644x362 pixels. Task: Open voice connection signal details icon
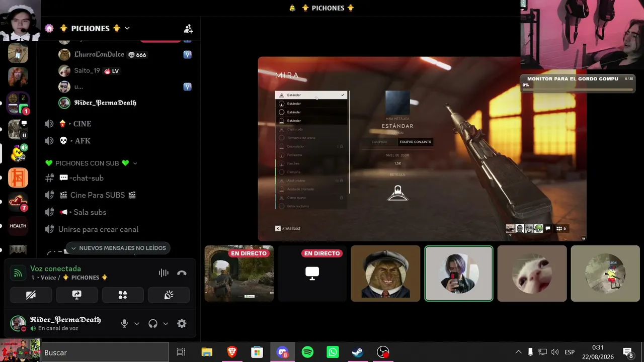pyautogui.click(x=18, y=273)
